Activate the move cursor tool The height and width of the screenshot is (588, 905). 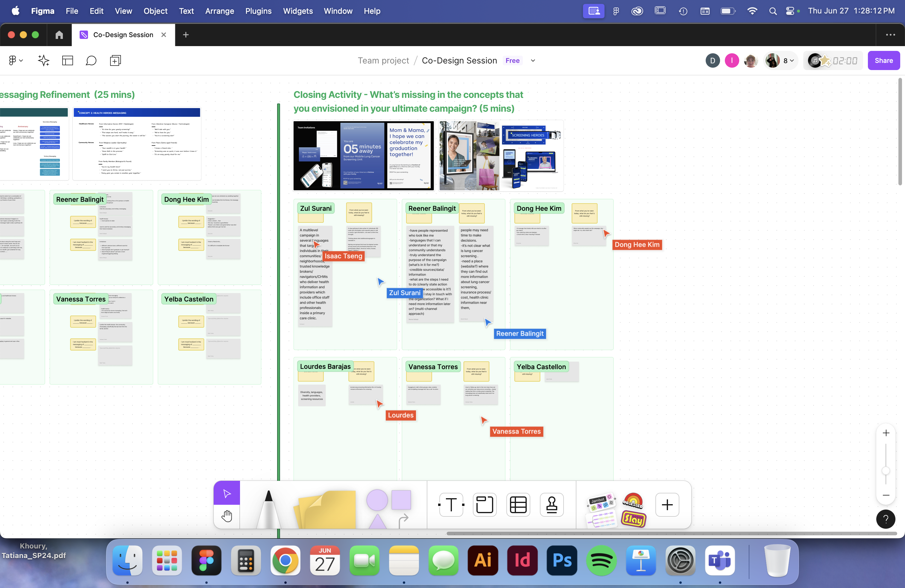point(227,493)
